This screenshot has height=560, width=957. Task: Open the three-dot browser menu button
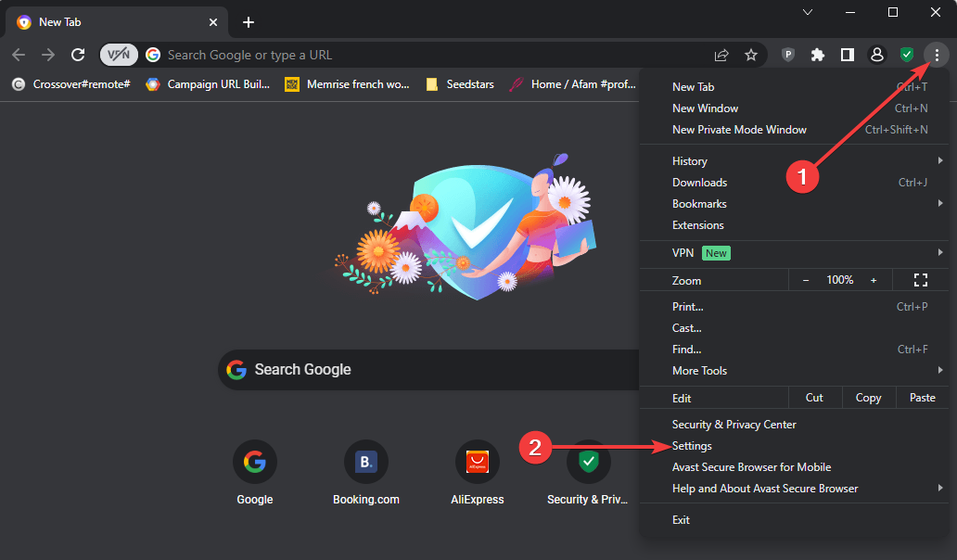tap(937, 55)
